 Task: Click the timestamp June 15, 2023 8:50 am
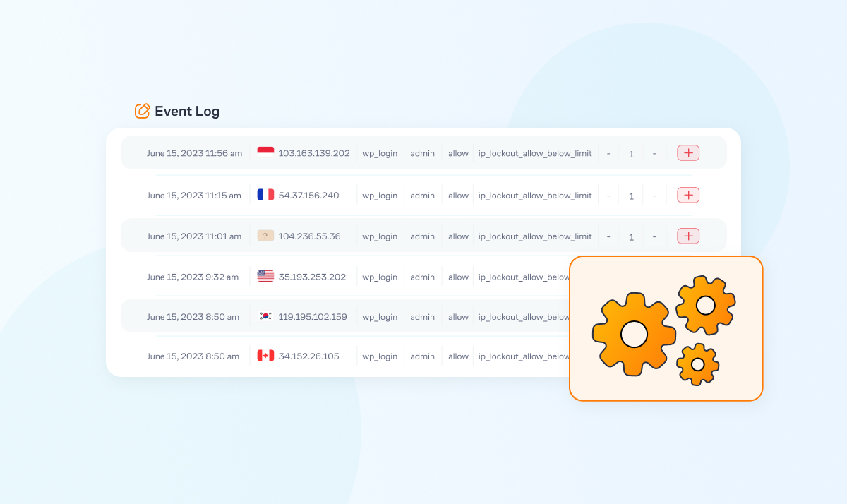pyautogui.click(x=193, y=356)
